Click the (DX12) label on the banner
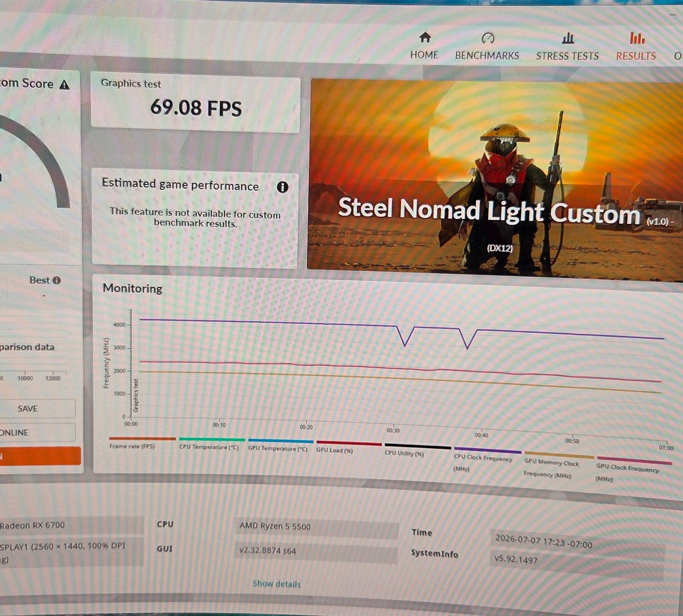Screen dimensions: 683x616 pyautogui.click(x=500, y=248)
